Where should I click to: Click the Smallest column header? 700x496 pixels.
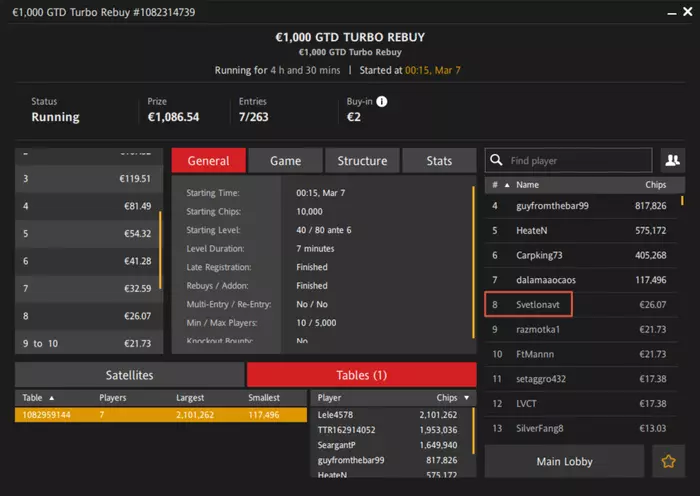264,398
